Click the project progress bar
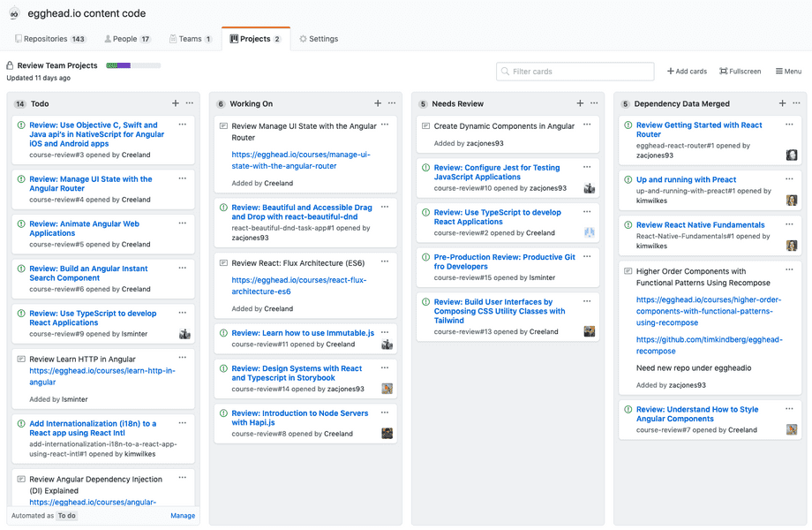The height and width of the screenshot is (530, 812). [132, 64]
